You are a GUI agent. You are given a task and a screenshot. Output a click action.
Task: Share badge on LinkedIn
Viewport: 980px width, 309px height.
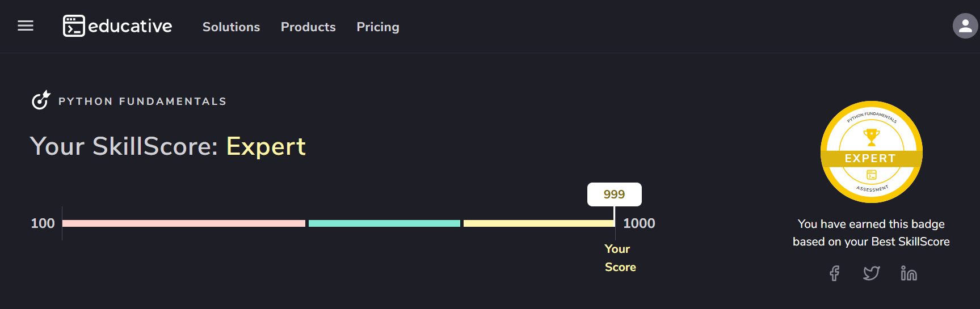909,273
